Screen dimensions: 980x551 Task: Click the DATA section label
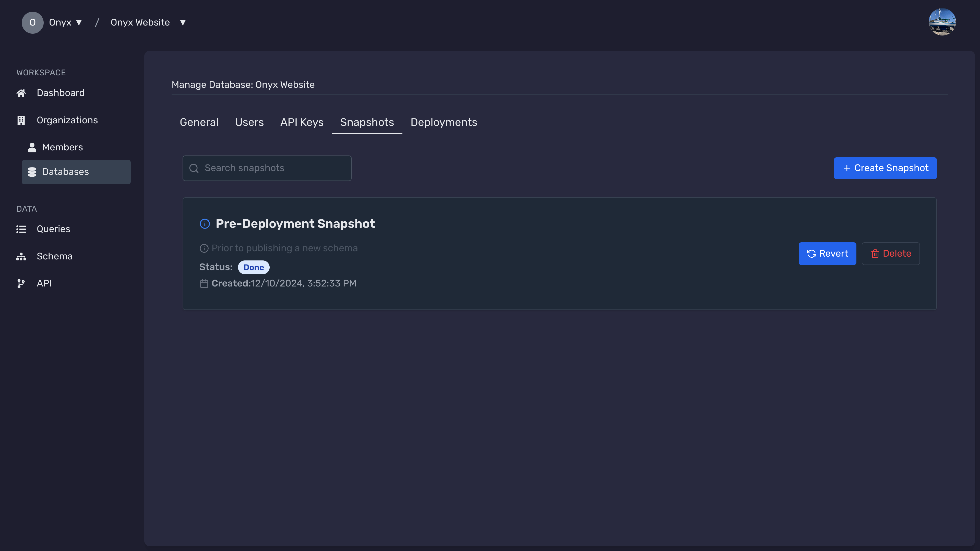click(27, 209)
